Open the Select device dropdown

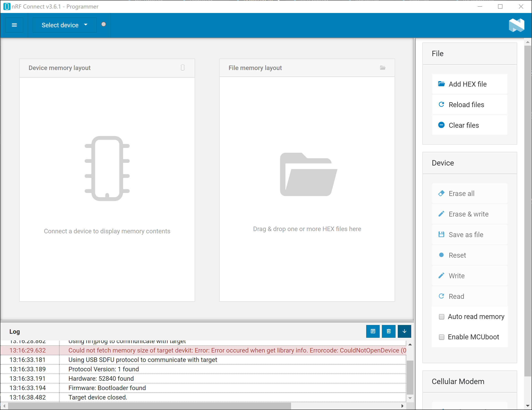click(65, 25)
